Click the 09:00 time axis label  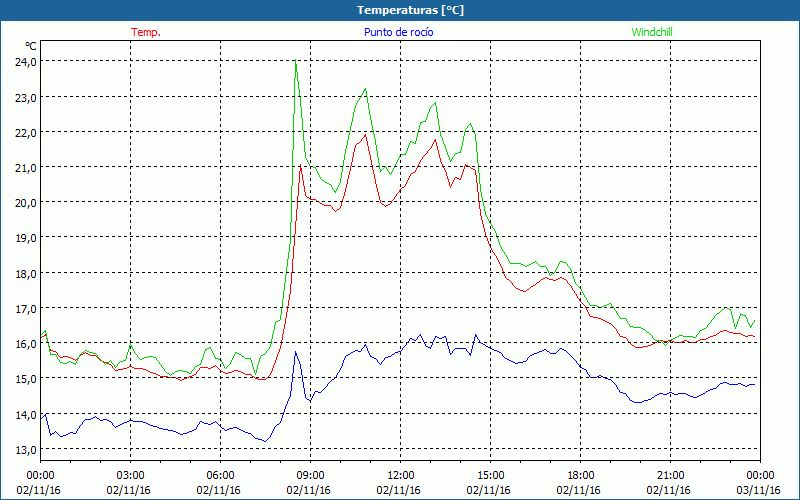point(310,476)
